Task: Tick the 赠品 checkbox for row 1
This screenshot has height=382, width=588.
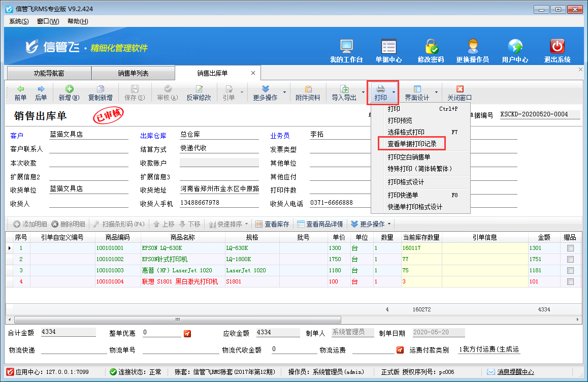Action: (x=570, y=248)
